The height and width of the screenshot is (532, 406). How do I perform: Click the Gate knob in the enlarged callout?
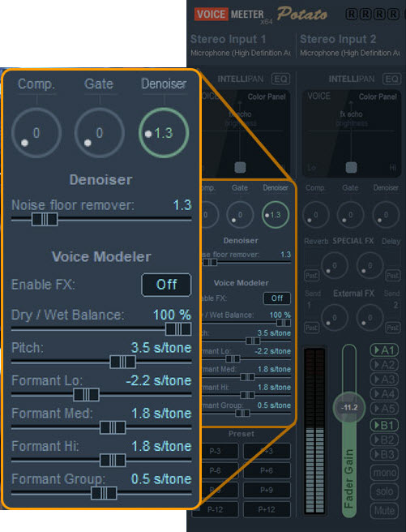(100, 133)
